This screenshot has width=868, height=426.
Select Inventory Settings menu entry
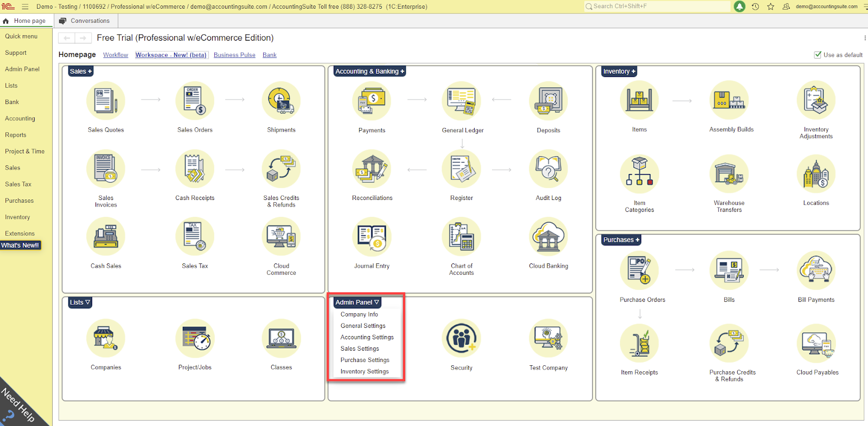pyautogui.click(x=365, y=371)
